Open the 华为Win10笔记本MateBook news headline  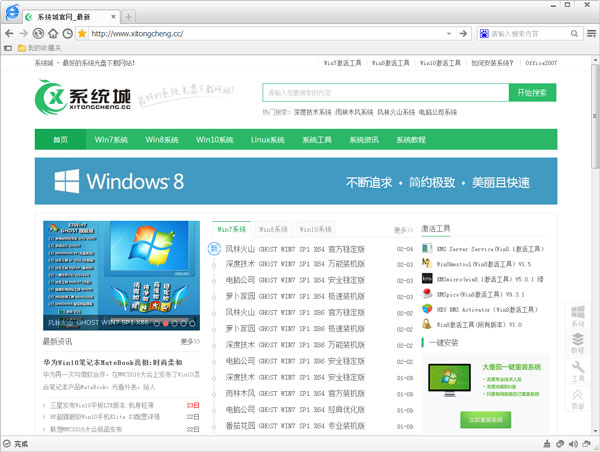(x=112, y=362)
